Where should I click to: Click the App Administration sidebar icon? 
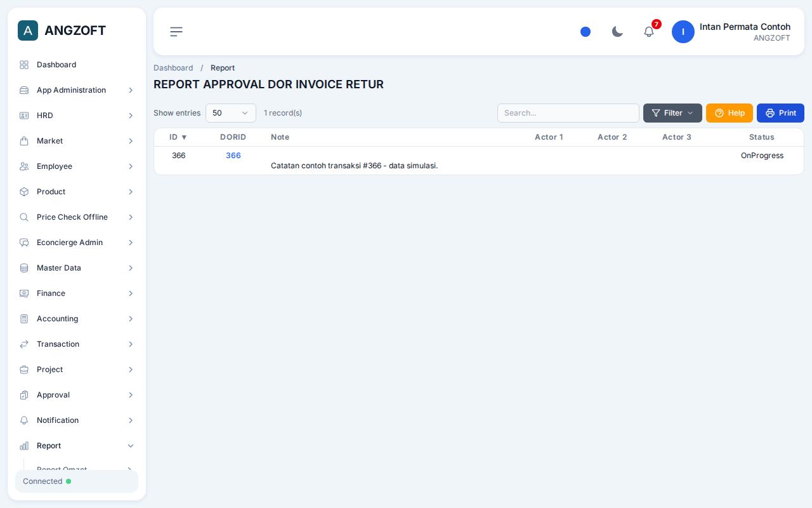pyautogui.click(x=24, y=90)
